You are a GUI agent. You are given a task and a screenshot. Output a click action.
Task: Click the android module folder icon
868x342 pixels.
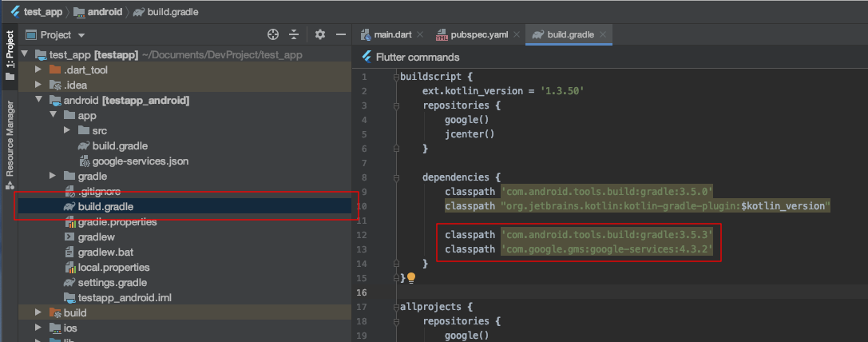pyautogui.click(x=55, y=101)
